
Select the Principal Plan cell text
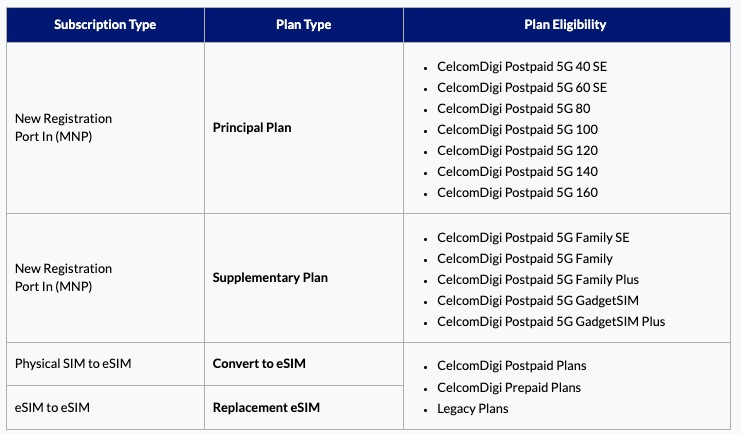252,128
